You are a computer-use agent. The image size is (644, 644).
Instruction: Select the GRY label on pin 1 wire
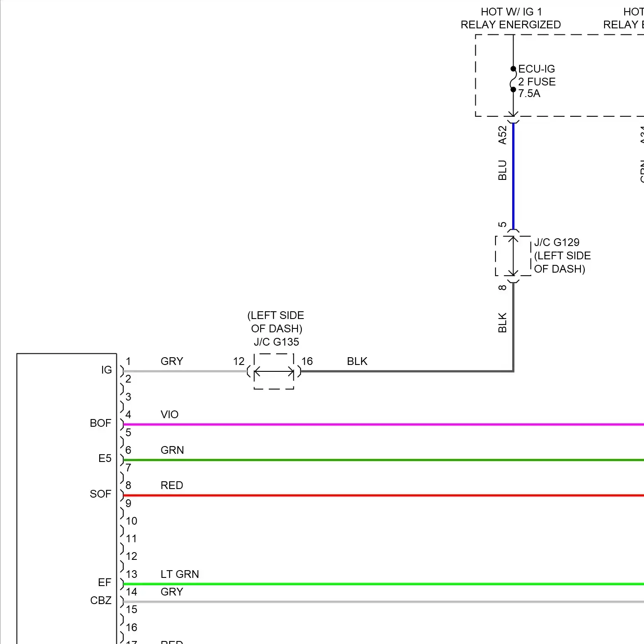coord(172,361)
